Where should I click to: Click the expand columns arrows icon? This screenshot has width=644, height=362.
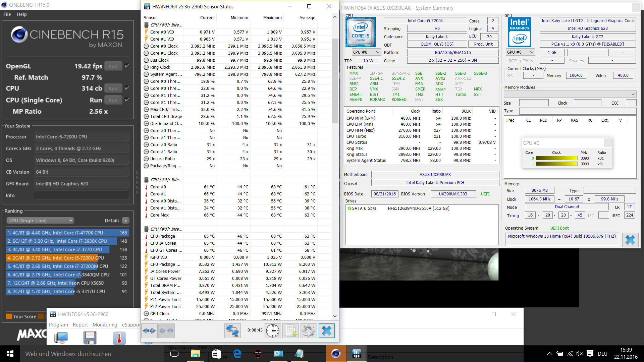(x=149, y=331)
